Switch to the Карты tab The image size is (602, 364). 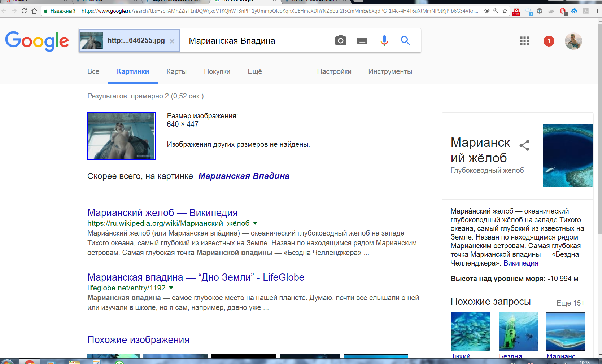point(176,71)
